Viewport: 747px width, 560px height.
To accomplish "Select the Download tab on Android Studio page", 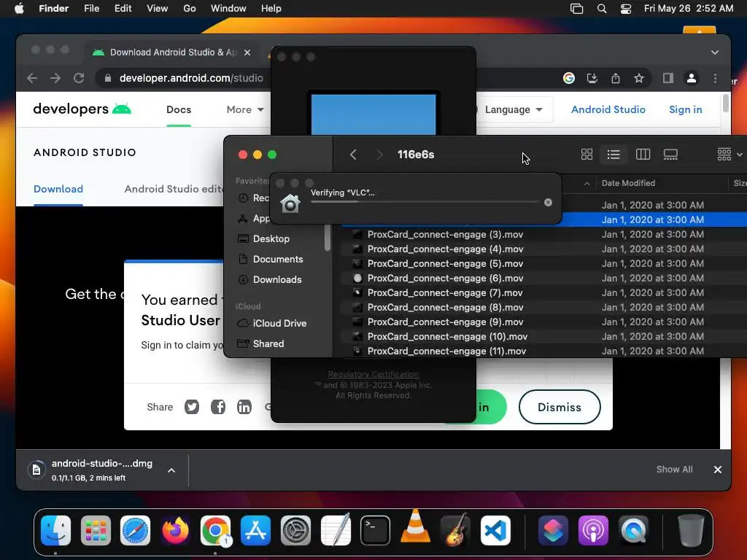I will (x=58, y=189).
